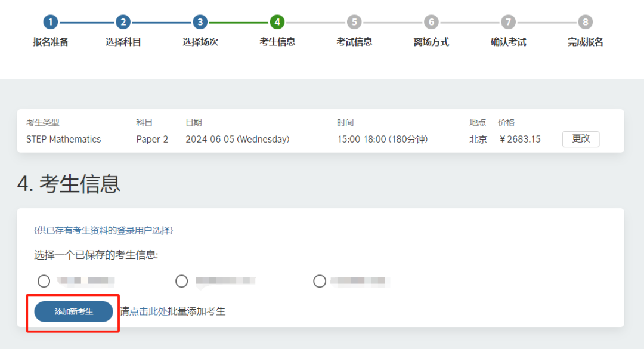
Task: Click step 2 circle 选择科目
Action: [x=123, y=22]
